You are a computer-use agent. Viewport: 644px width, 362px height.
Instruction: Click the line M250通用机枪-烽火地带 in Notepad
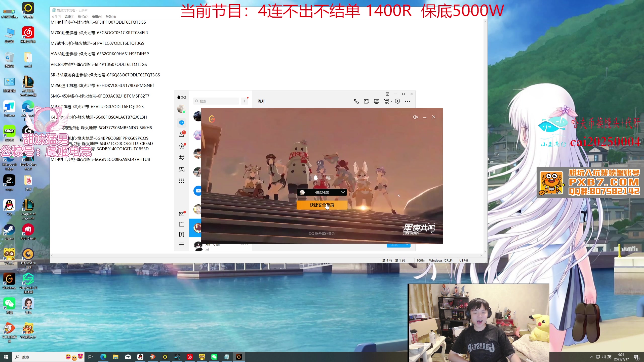coord(102,85)
